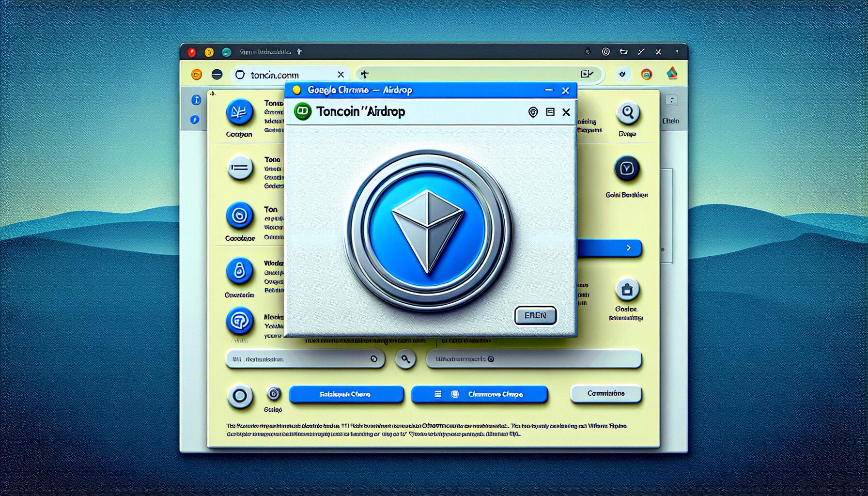Click the red-orange round extension icon
Screen dimensions: 868x496
click(x=647, y=74)
